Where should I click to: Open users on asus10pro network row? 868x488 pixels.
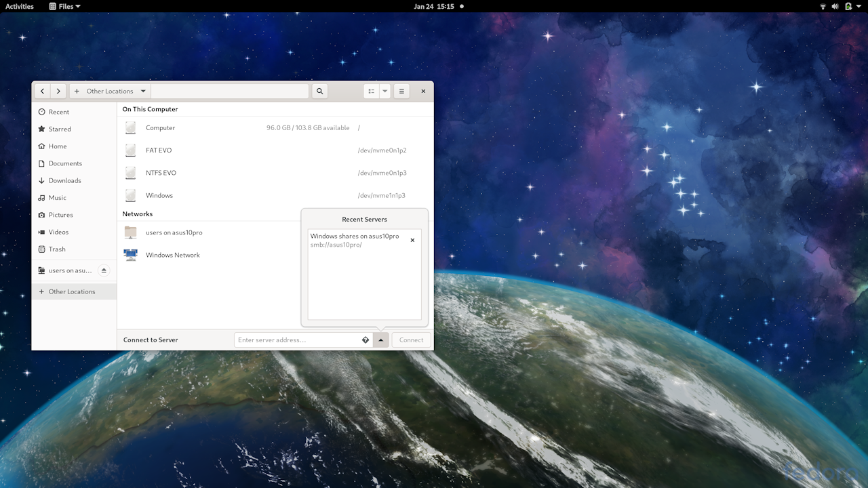tap(209, 232)
